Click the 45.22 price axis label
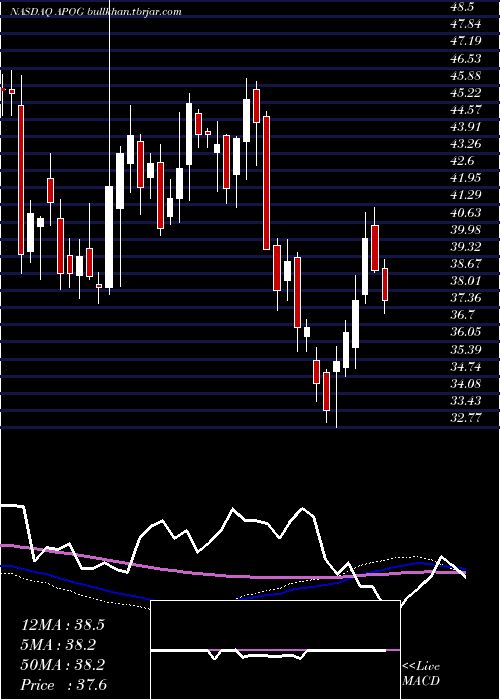This screenshot has height=700, width=500. tap(467, 93)
